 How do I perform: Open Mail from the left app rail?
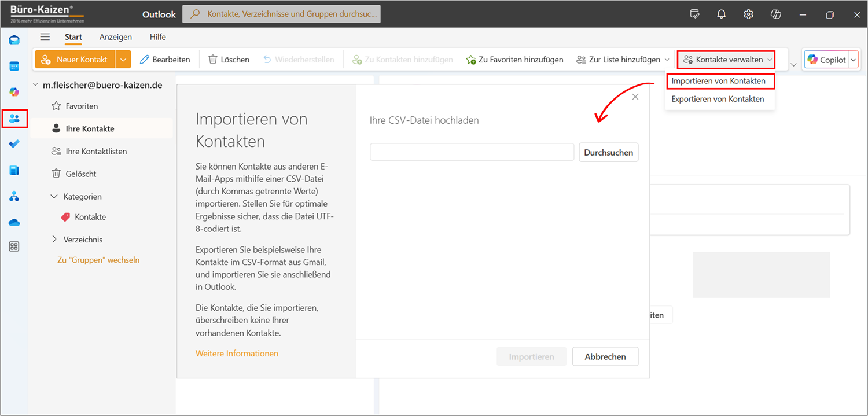point(14,40)
